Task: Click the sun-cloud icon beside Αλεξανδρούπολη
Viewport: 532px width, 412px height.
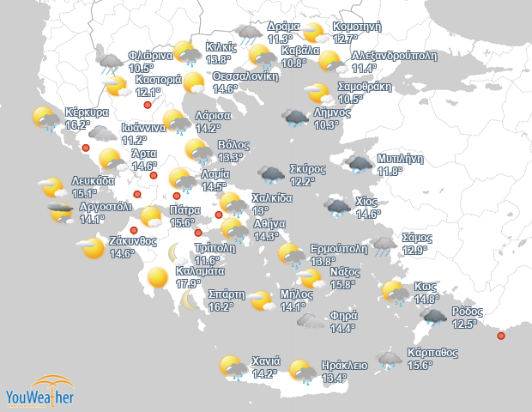Action: [x=334, y=62]
